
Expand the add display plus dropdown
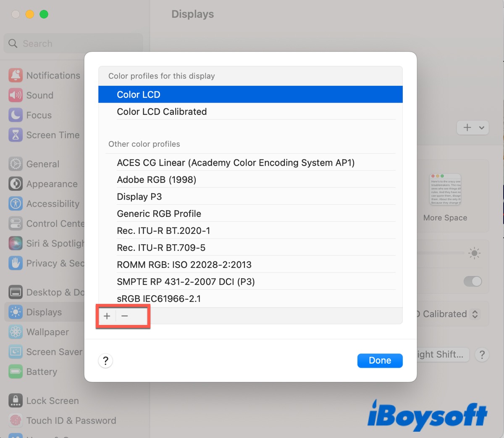pos(472,127)
